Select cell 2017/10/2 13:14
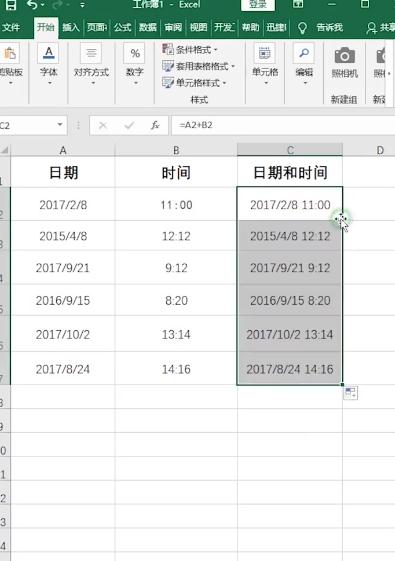Viewport: 395px width, 561px height. [x=290, y=334]
